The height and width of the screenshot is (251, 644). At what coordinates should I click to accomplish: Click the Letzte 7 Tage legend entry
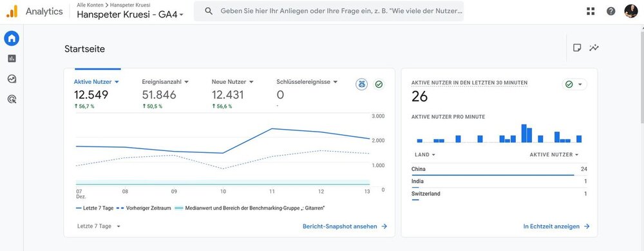95,208
